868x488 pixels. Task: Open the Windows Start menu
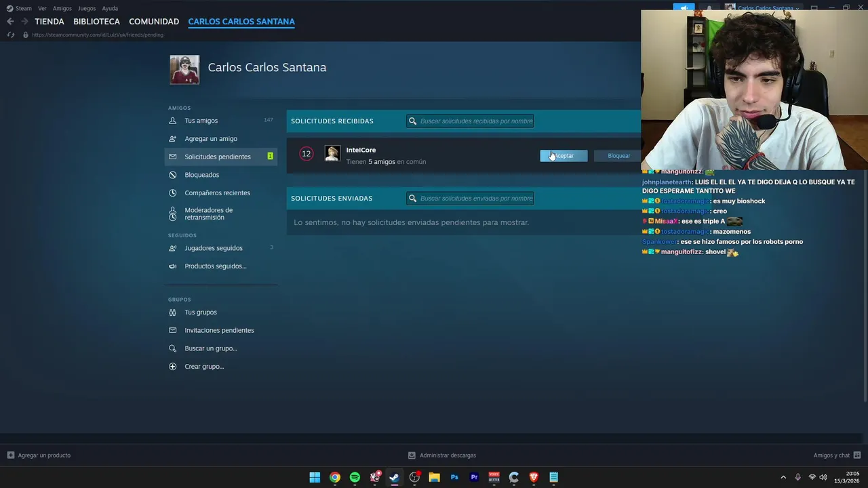315,477
